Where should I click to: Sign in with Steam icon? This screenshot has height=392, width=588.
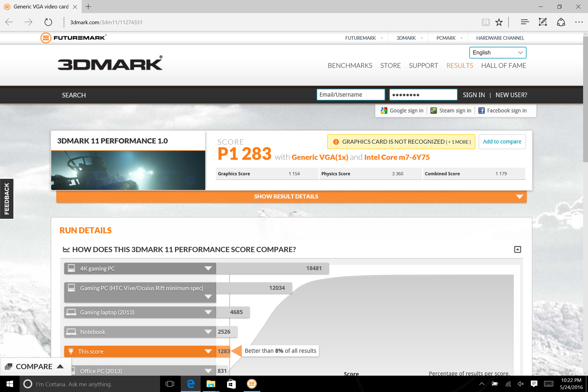(433, 111)
